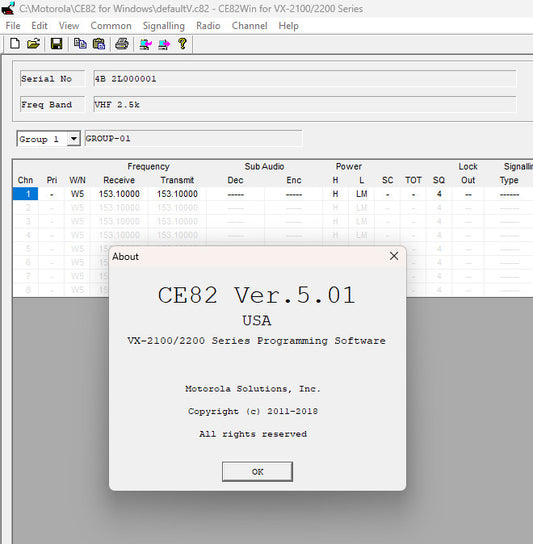This screenshot has width=533, height=544.
Task: Click the Signalling Type cell in channel 1
Action: click(509, 194)
